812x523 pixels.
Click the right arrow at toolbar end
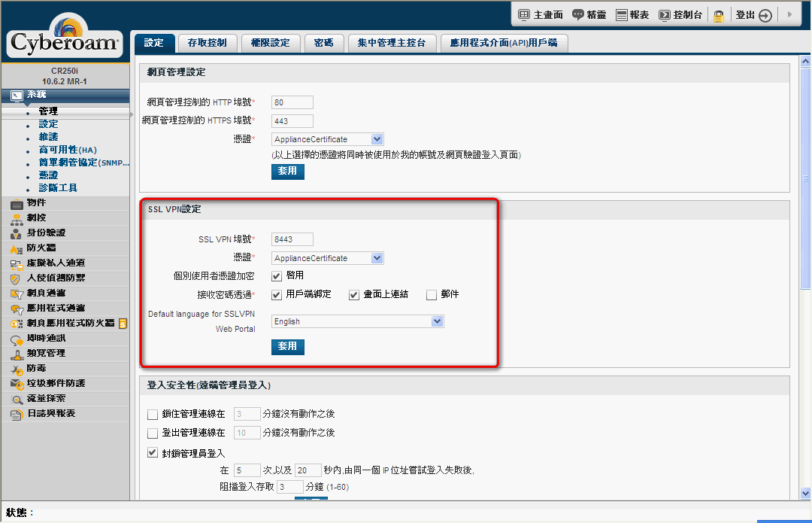click(x=789, y=14)
